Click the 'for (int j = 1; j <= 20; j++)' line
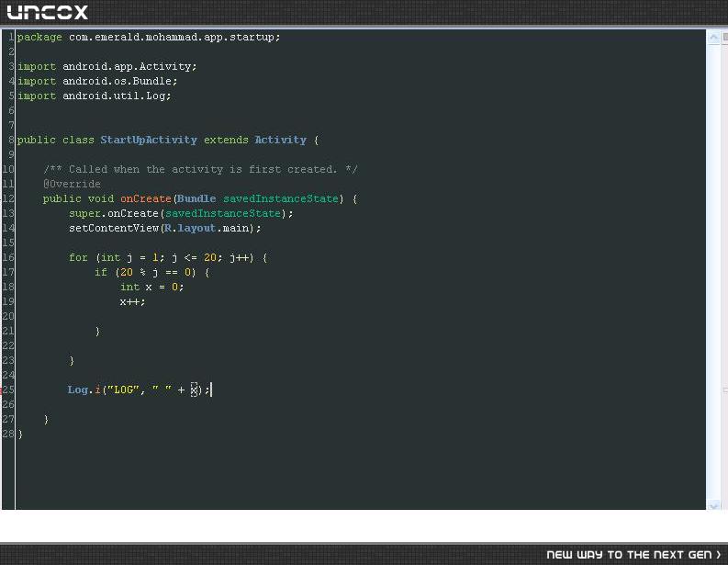The image size is (728, 565). [168, 257]
